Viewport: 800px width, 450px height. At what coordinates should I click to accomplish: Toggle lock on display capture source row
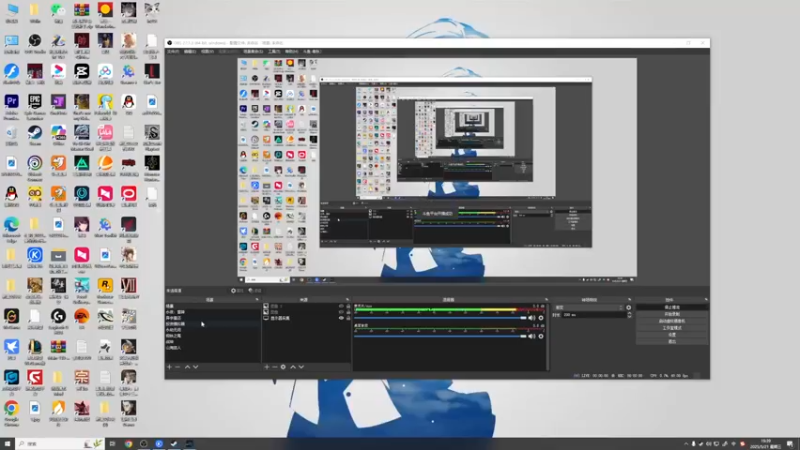[348, 318]
